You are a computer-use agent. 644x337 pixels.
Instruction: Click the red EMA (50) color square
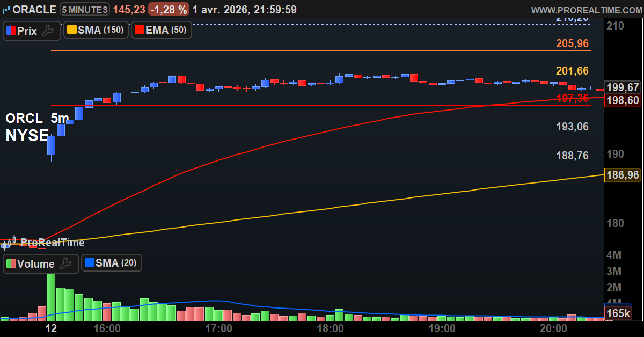[x=138, y=30]
